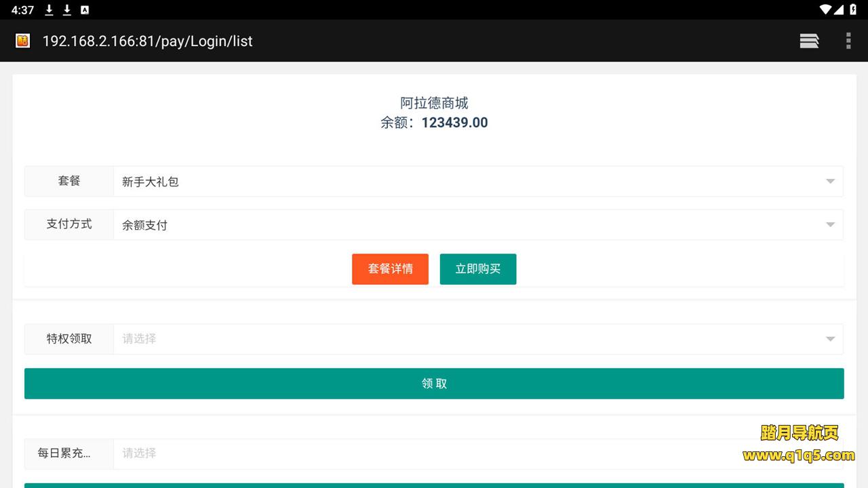Screen dimensions: 868x488
Task: Click the 请选择 placeholder in 特权领取
Action: pyautogui.click(x=140, y=339)
